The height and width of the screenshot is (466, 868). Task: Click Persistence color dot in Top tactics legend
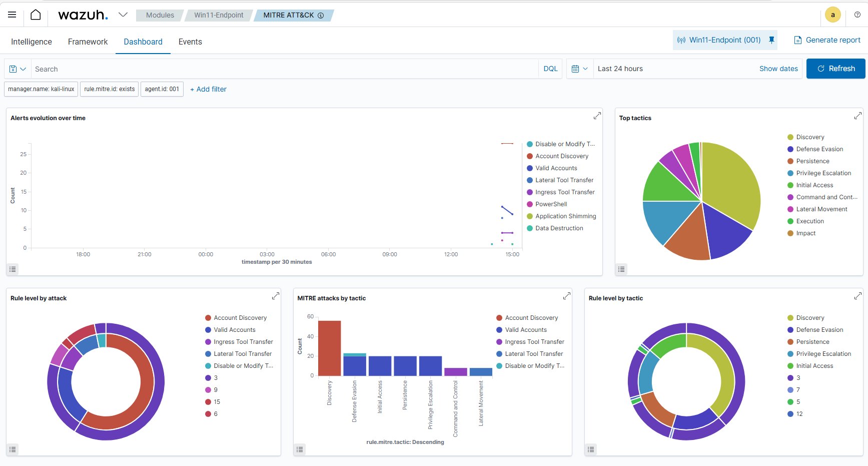pos(790,161)
